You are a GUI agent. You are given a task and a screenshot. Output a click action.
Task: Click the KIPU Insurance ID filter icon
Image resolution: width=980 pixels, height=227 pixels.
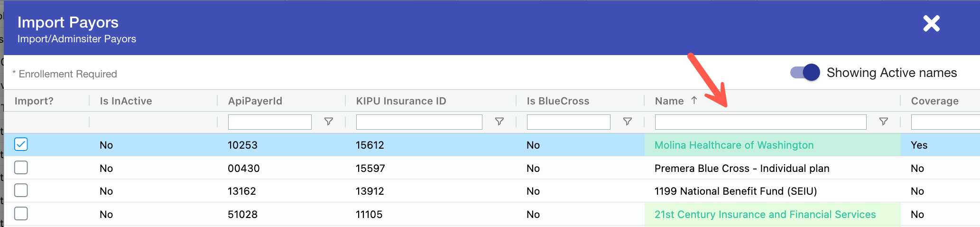pyautogui.click(x=499, y=122)
